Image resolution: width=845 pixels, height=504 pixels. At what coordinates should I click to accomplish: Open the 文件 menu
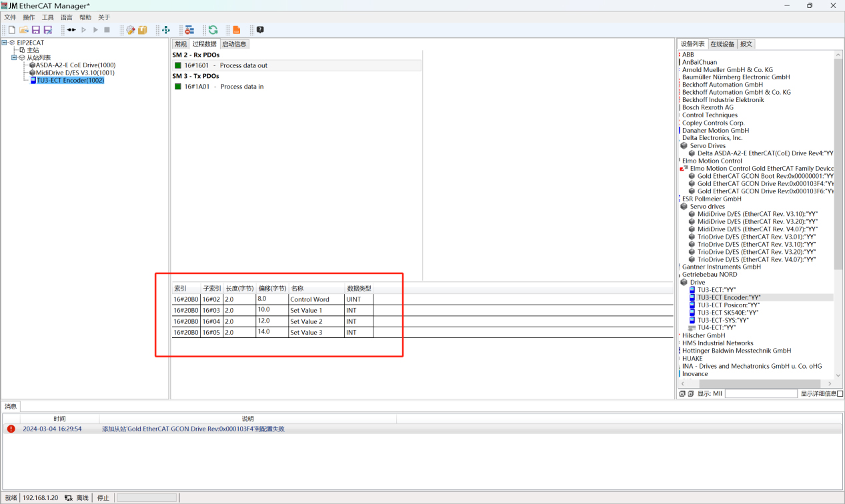tap(10, 17)
